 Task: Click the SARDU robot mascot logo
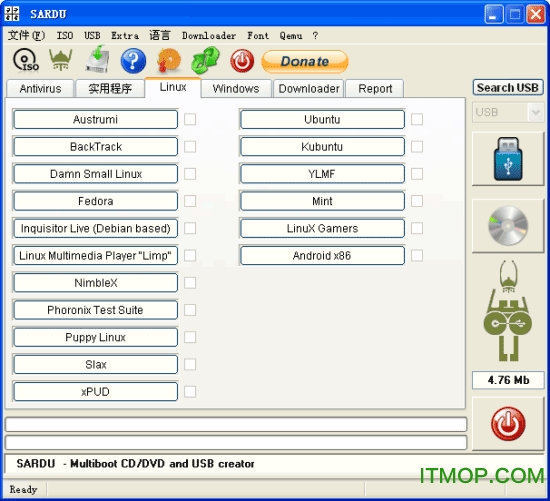tap(508, 310)
